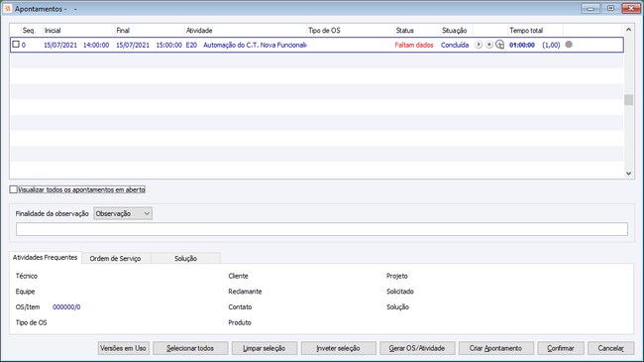The width and height of the screenshot is (644, 362).
Task: Click Inveter seleção button
Action: [339, 348]
